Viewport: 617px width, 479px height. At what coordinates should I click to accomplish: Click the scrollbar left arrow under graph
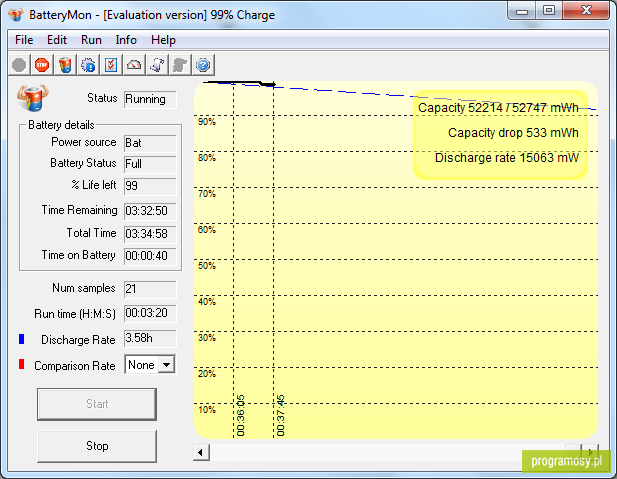tap(201, 452)
